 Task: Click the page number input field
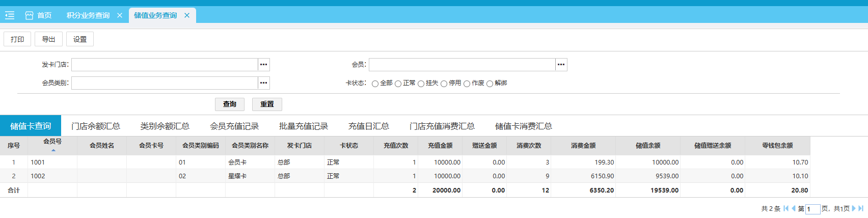point(812,209)
